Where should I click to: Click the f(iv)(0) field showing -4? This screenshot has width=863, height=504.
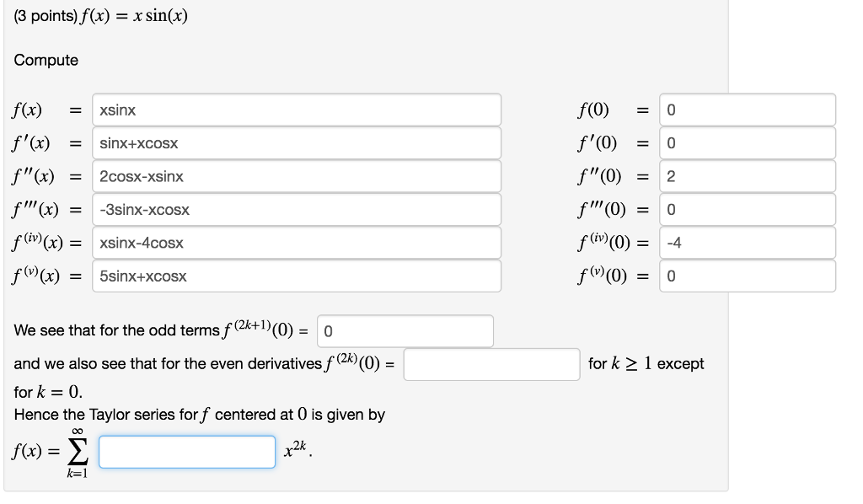pos(746,243)
